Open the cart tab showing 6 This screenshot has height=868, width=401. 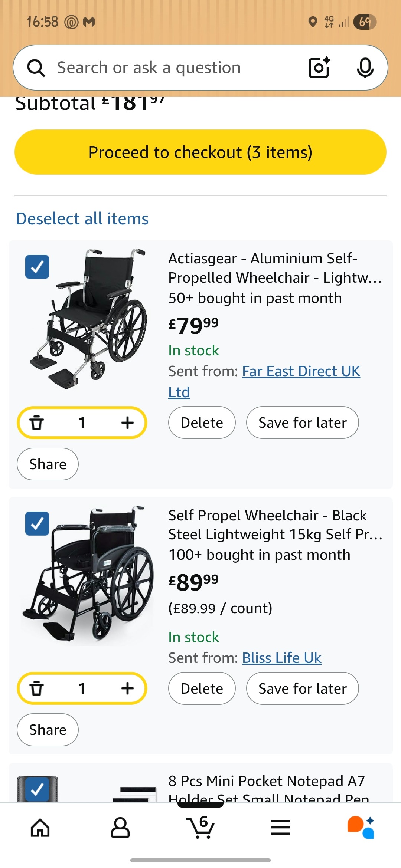click(200, 828)
